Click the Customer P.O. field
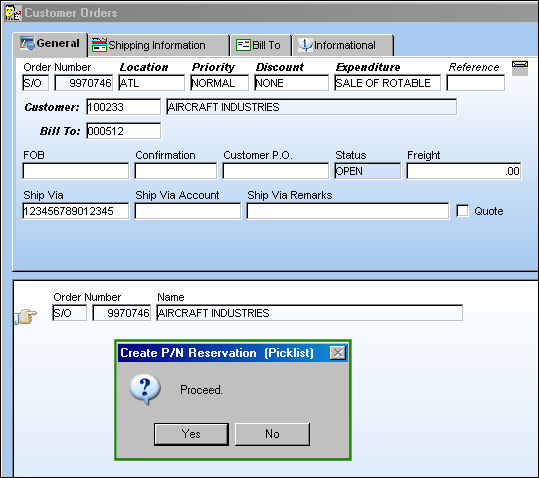The height and width of the screenshot is (478, 539). pyautogui.click(x=276, y=171)
